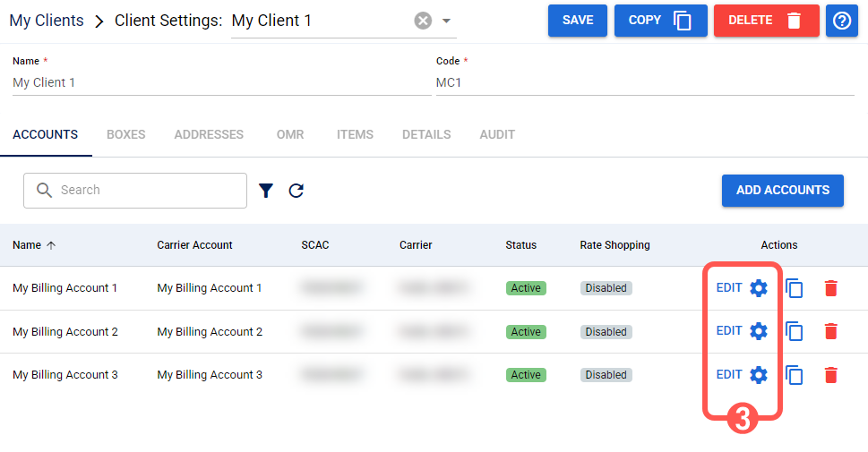Image resolution: width=868 pixels, height=452 pixels.
Task: Refresh the accounts list
Action: pos(296,191)
